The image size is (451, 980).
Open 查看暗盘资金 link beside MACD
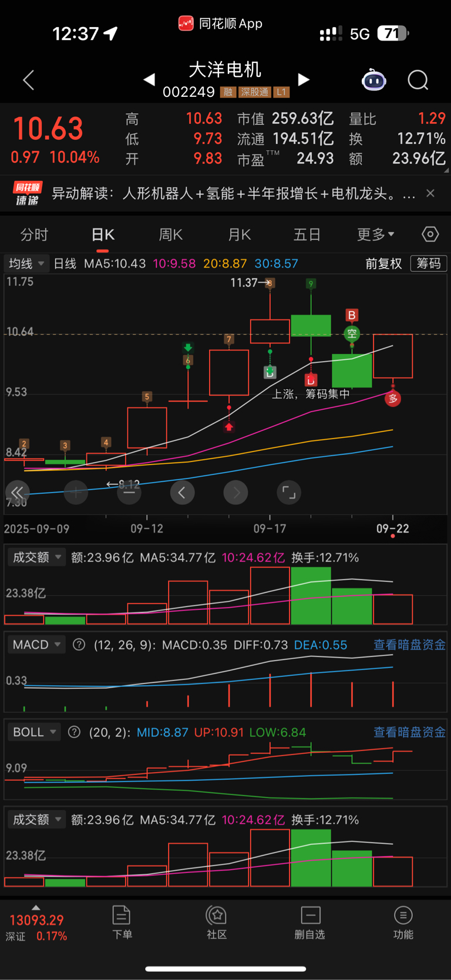click(x=409, y=645)
